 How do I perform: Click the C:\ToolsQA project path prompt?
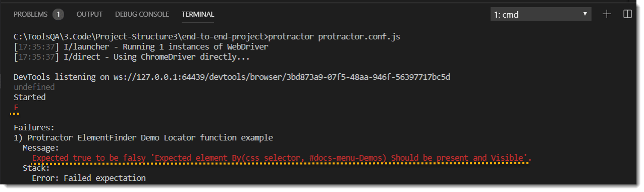141,37
